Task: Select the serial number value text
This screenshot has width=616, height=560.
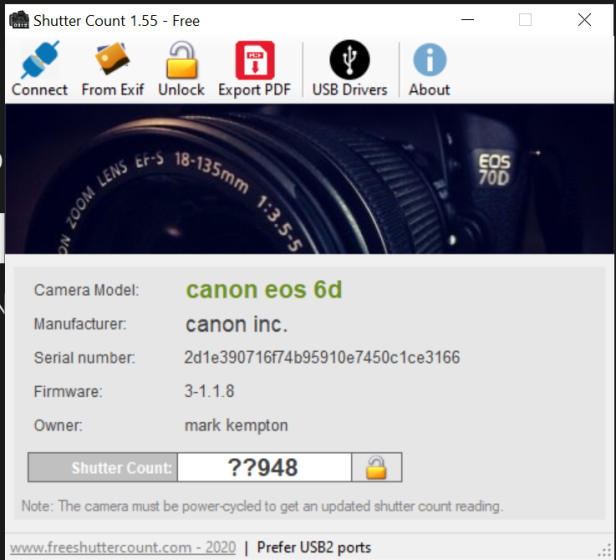Action: pyautogui.click(x=322, y=358)
